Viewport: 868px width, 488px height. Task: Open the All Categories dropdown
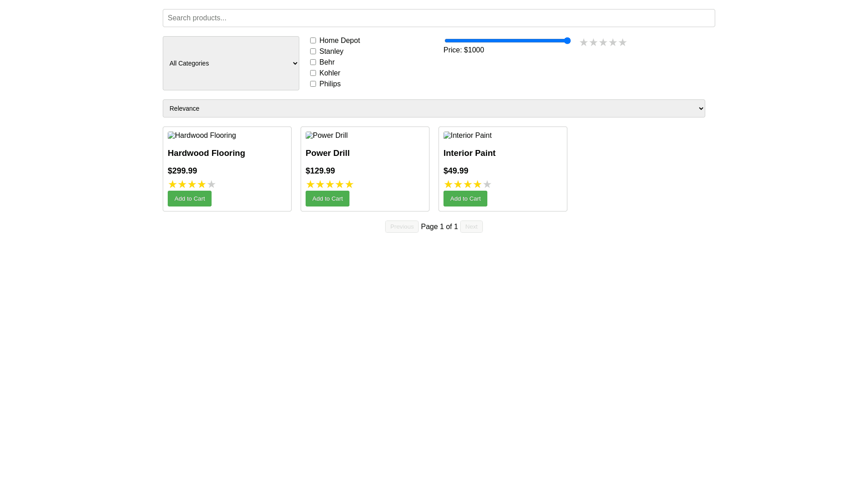[x=231, y=63]
